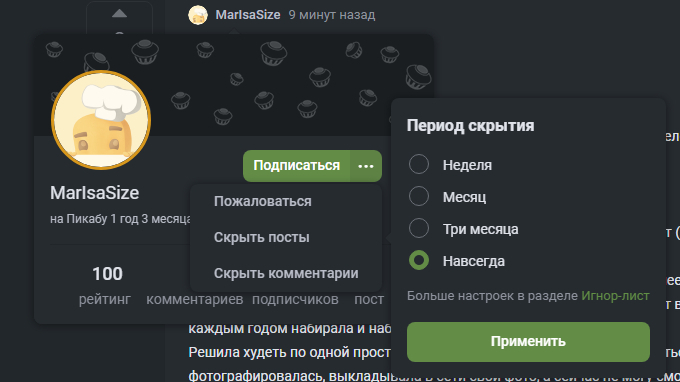The height and width of the screenshot is (382, 680).
Task: Open the Игнор-лист link
Action: (x=615, y=296)
